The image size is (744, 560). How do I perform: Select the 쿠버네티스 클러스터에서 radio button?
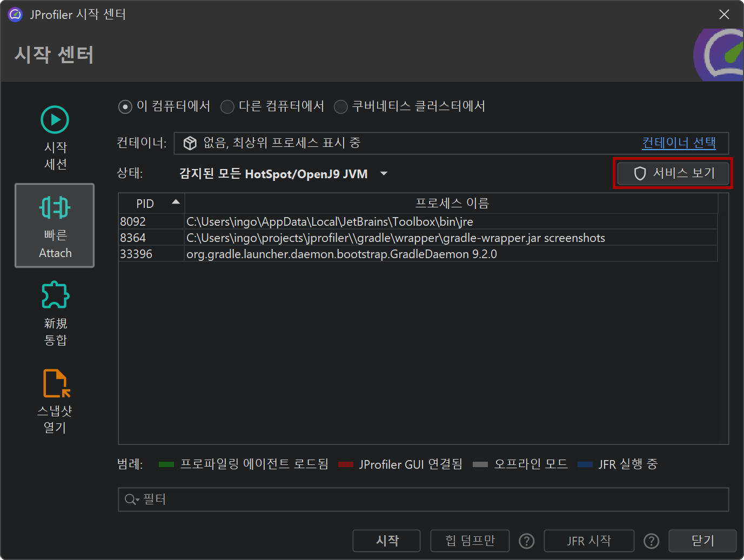[340, 107]
